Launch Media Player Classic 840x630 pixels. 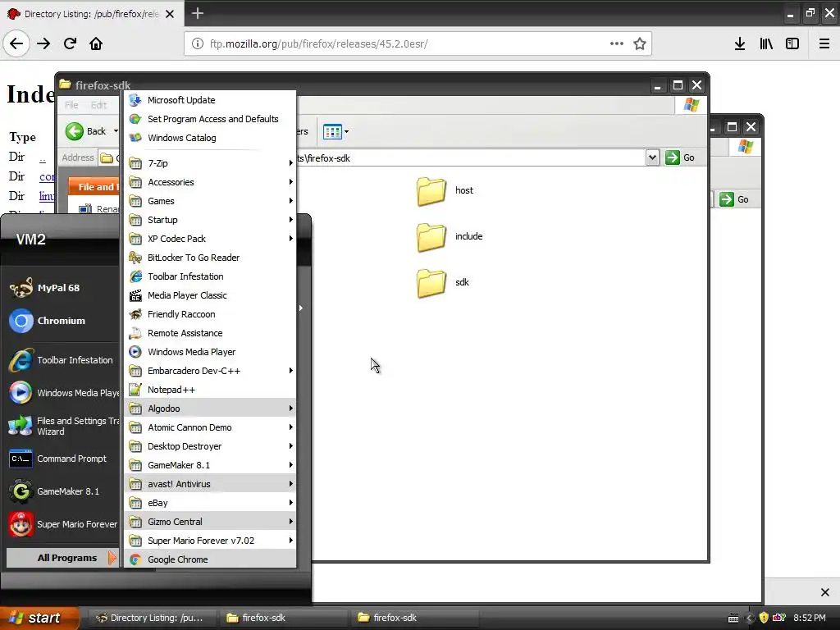pos(210,295)
